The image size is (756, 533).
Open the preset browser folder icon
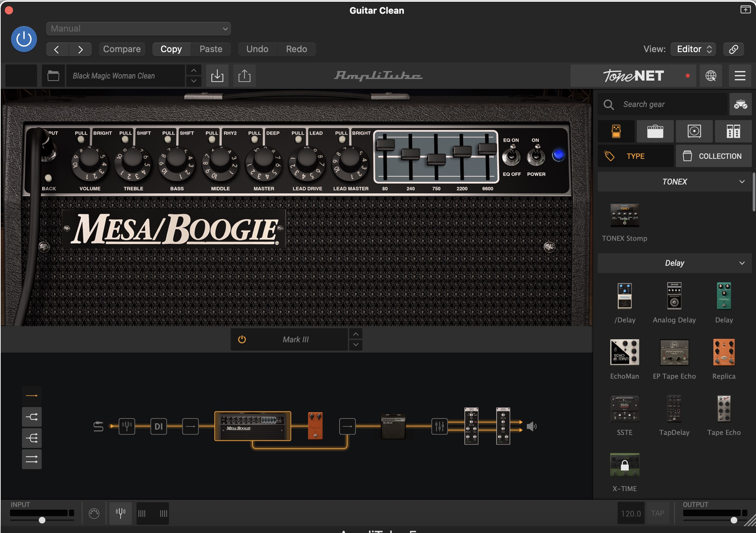click(53, 76)
